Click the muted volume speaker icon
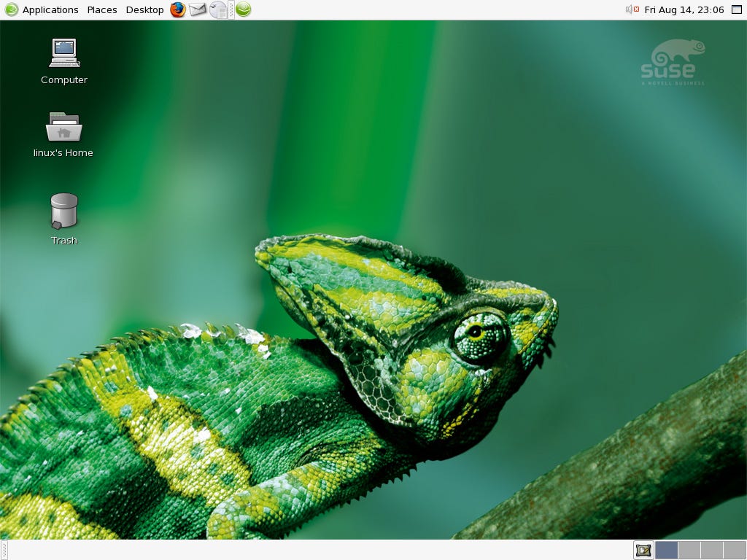 click(x=632, y=9)
